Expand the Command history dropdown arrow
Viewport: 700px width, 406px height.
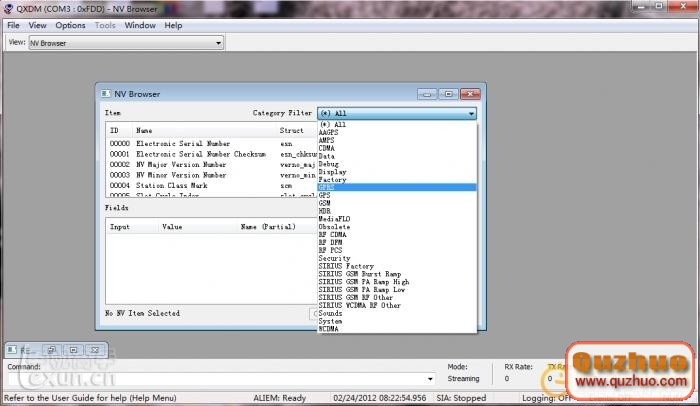430,379
